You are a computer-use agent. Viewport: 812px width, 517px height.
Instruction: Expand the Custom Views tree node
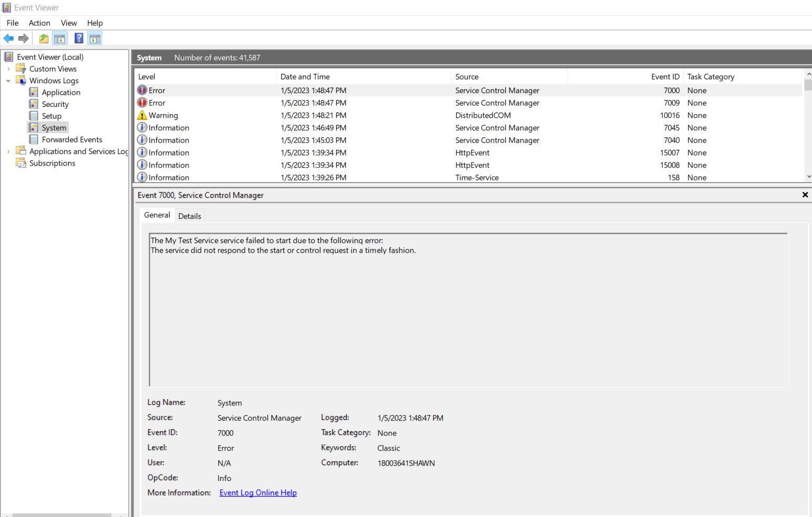8,69
